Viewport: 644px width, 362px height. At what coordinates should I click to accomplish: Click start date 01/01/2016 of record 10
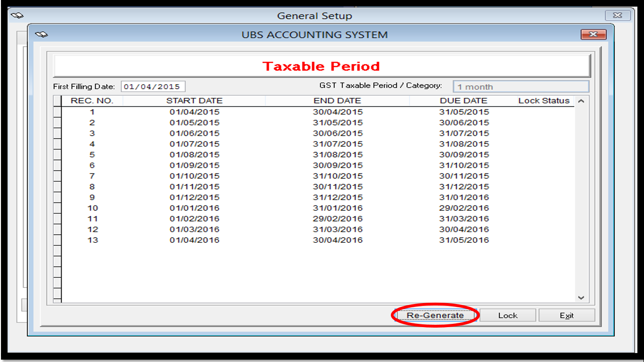tap(195, 208)
